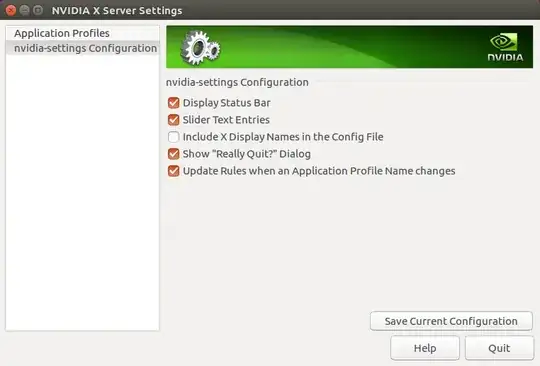
Task: Minimize the window using the title bar button
Action: pyautogui.click(x=24, y=10)
